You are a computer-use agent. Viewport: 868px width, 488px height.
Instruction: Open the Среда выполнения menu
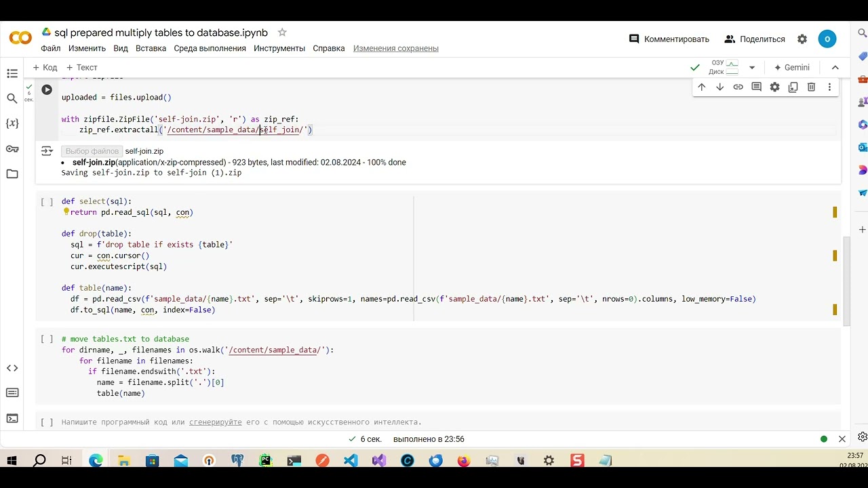tap(210, 48)
